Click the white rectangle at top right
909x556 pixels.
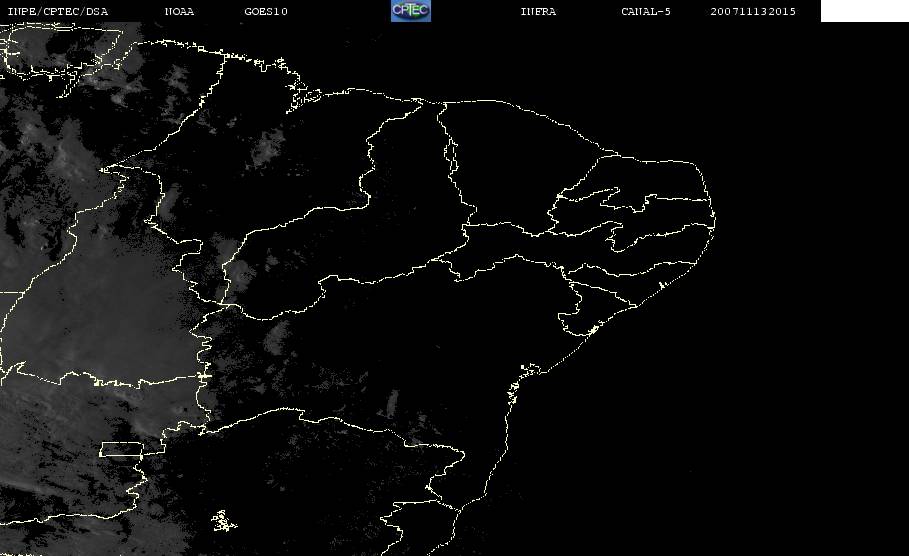click(x=864, y=11)
